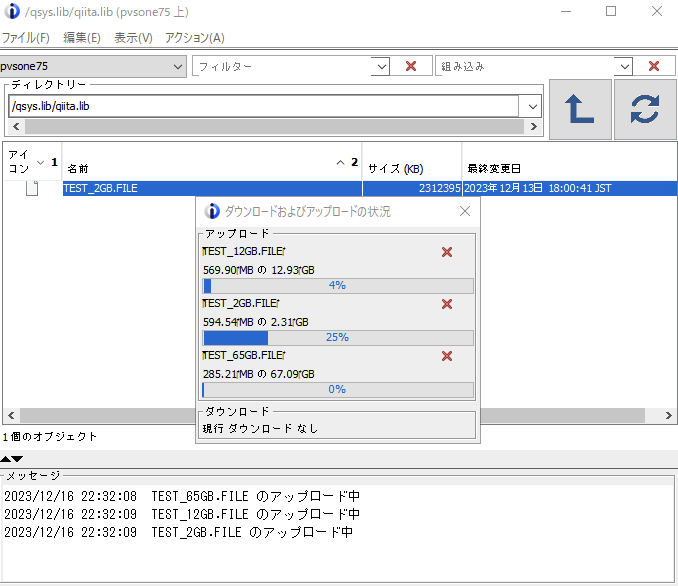
Task: Click the /qsys.lib/qiita.lib directory field
Action: tap(263, 106)
